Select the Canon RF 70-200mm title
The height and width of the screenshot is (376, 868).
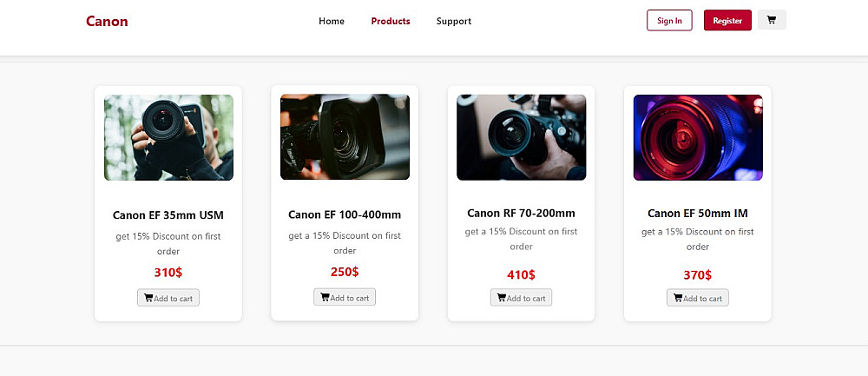click(521, 213)
